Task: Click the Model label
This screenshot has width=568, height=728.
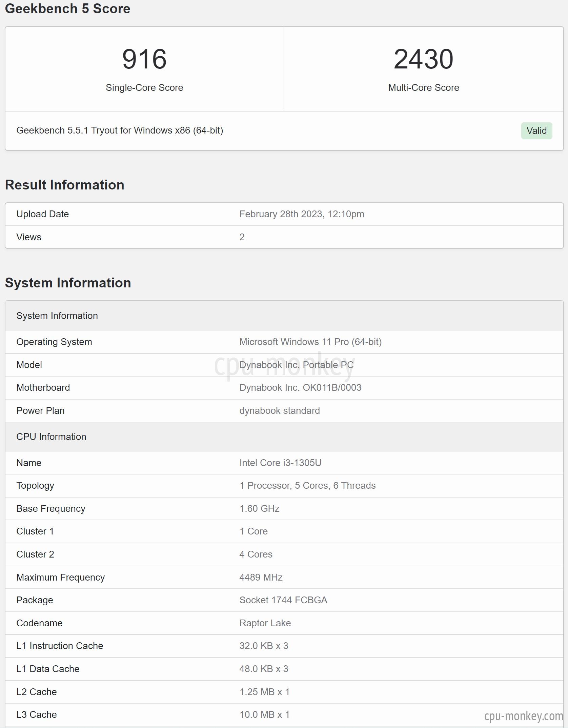Action: tap(29, 365)
